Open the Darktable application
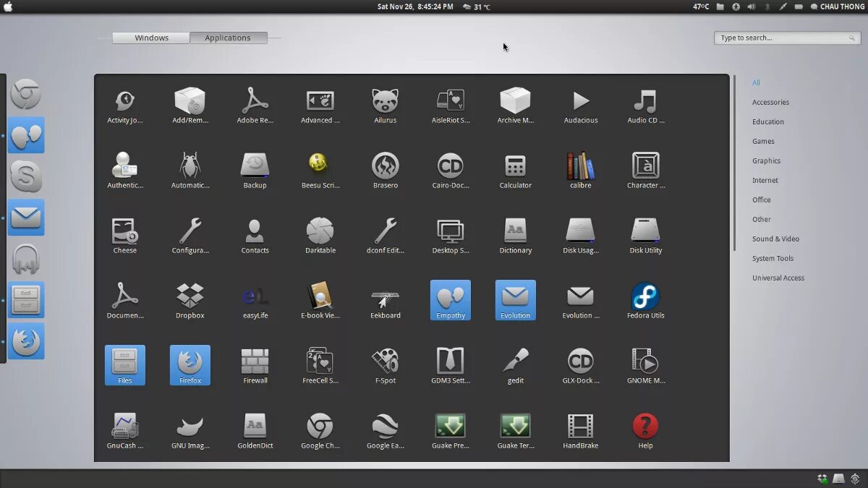 (x=320, y=236)
